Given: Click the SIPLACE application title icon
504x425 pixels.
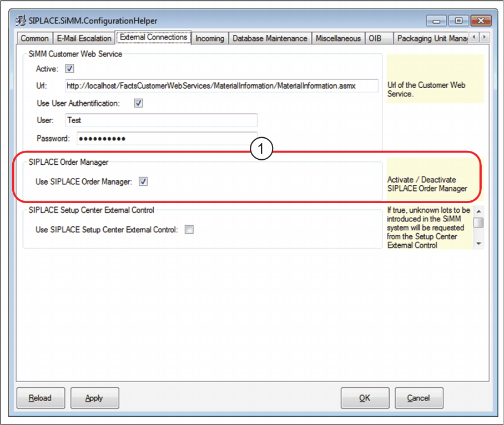Looking at the screenshot, I should pos(21,21).
